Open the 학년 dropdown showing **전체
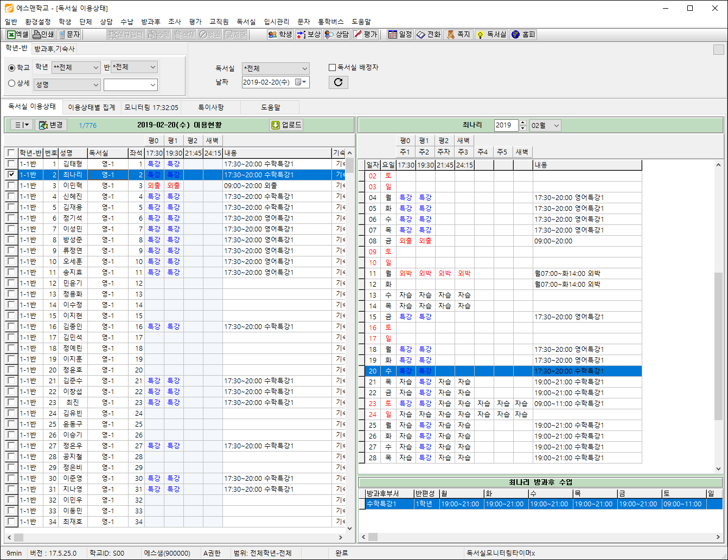728x560 pixels. pos(76,67)
